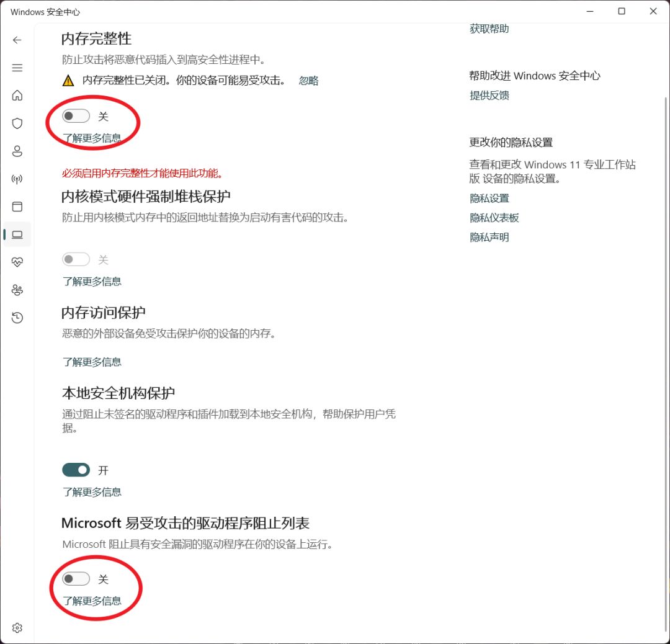Open Protection history clock icon
670x644 pixels.
coord(17,318)
